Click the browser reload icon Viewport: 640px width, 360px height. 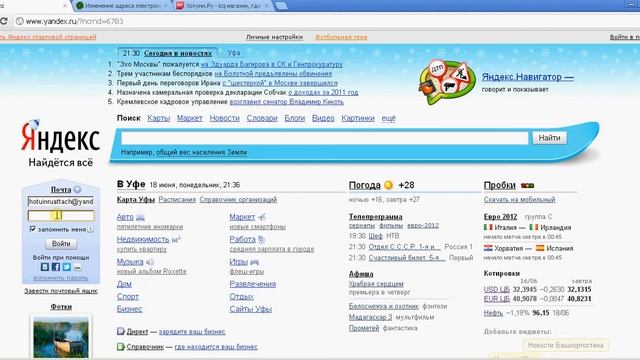3,21
